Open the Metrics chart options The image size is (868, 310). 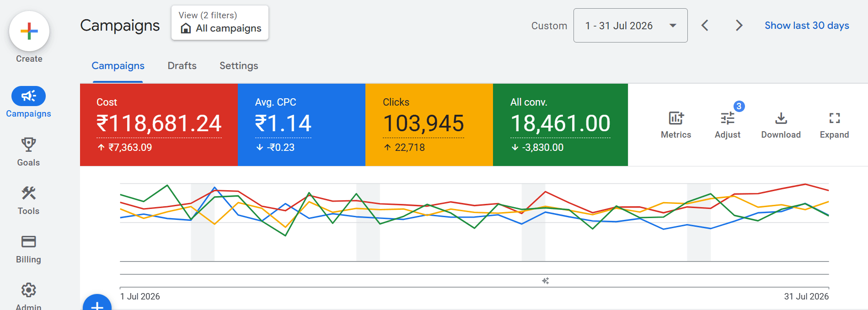coord(676,125)
